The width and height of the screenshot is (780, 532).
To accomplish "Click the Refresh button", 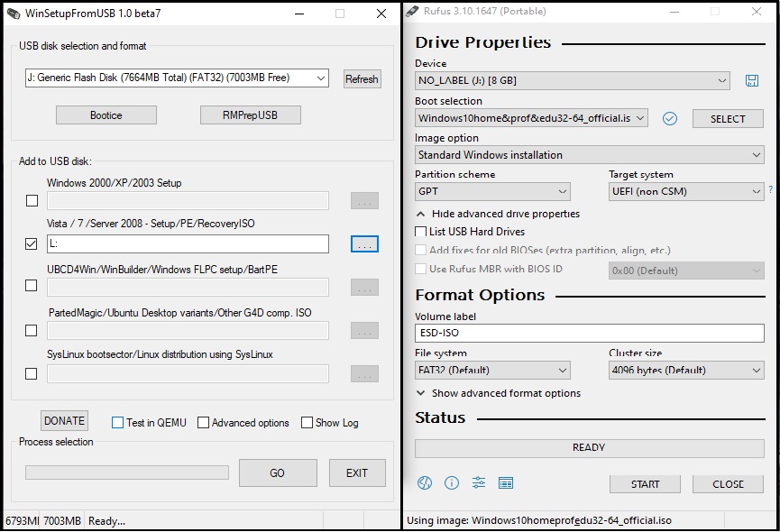I will pyautogui.click(x=362, y=79).
